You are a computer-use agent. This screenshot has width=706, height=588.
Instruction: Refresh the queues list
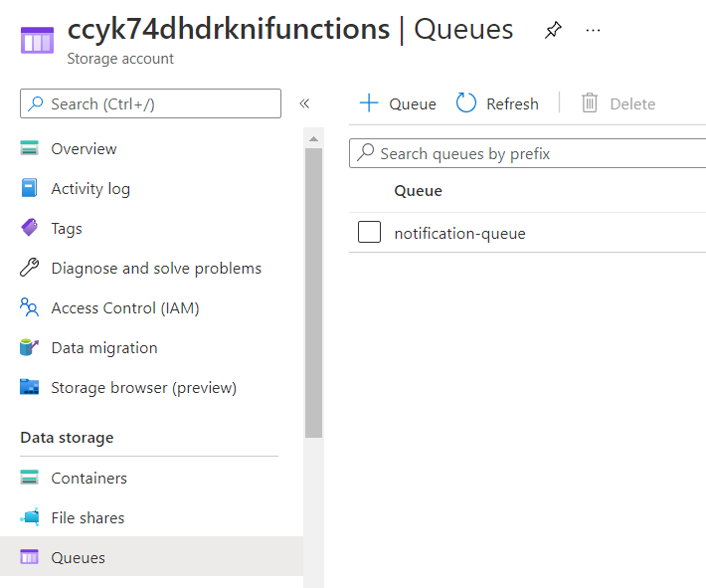[x=497, y=103]
